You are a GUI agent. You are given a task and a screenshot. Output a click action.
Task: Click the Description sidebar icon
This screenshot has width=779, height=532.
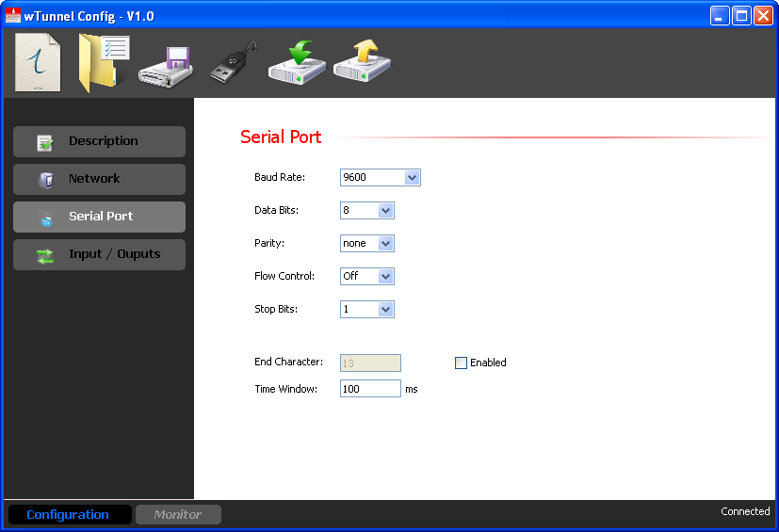[x=45, y=142]
